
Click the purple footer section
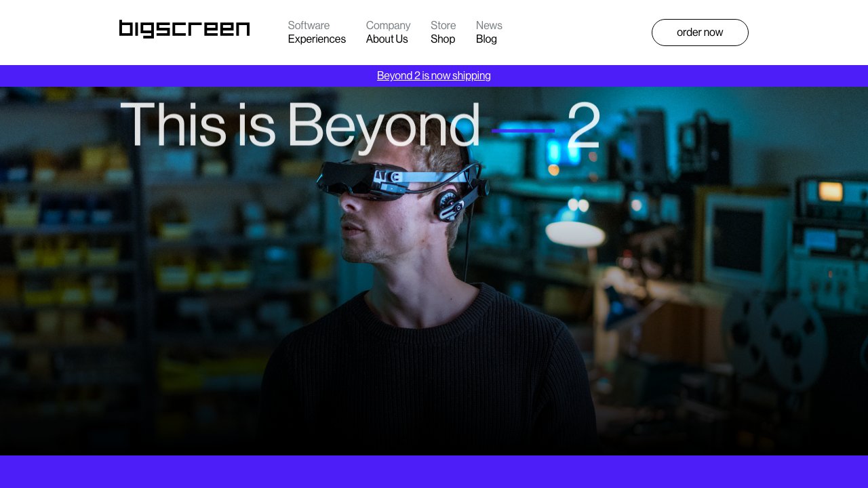click(x=434, y=471)
